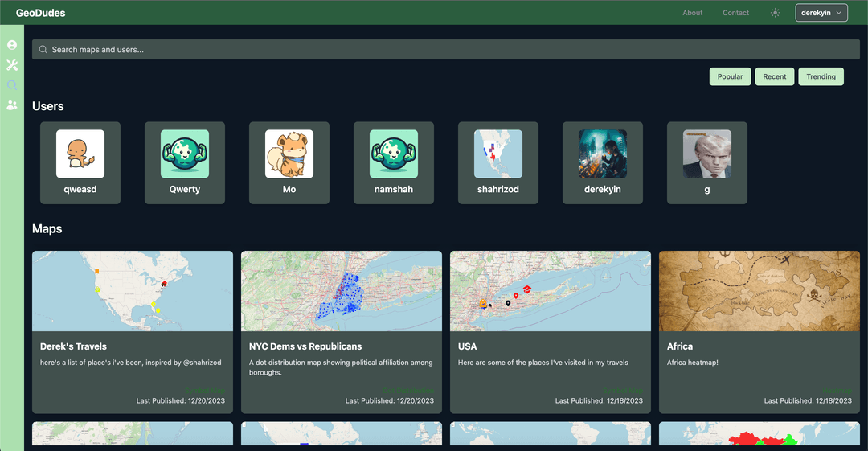Filter maps by Trending

click(821, 76)
